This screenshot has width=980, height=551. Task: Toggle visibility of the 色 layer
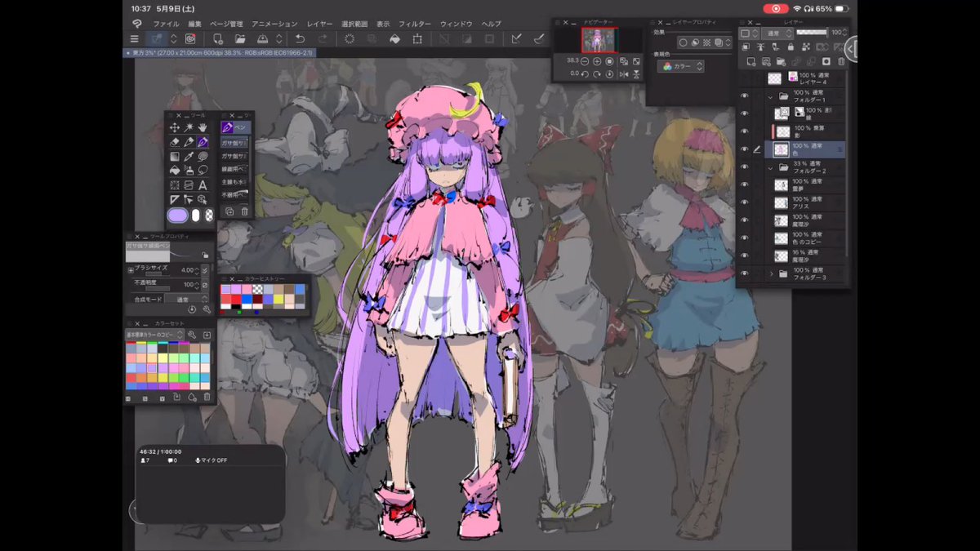[744, 149]
